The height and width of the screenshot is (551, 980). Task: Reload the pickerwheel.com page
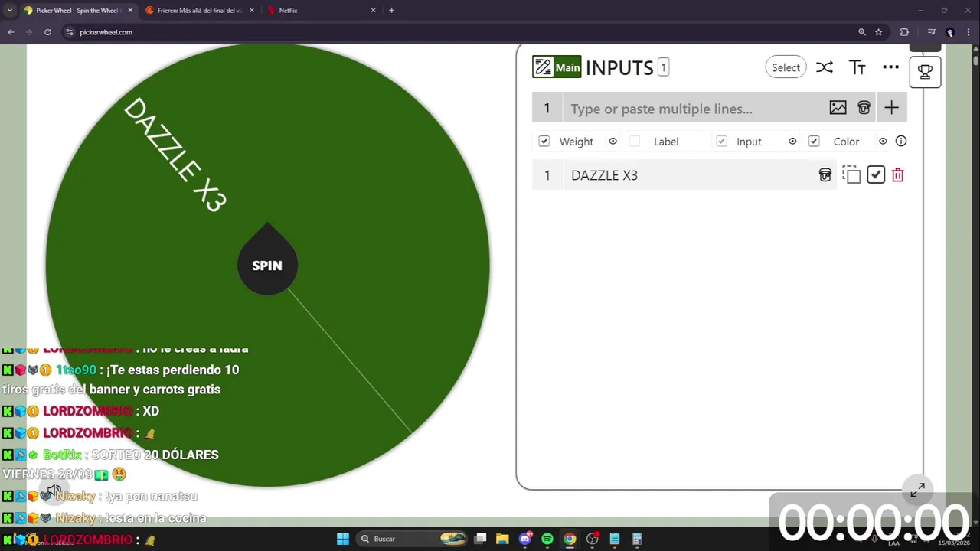coord(47,32)
